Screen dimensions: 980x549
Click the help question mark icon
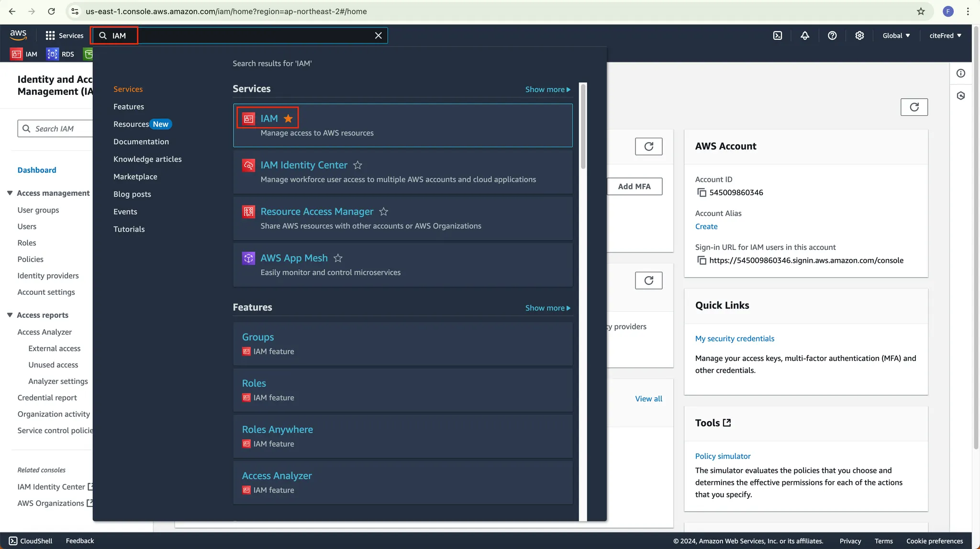coord(832,35)
